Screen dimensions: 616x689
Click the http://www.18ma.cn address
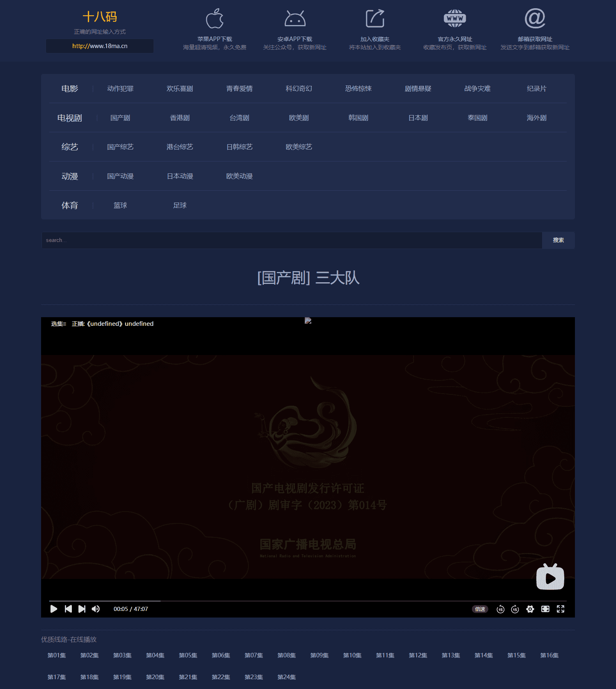coord(100,46)
